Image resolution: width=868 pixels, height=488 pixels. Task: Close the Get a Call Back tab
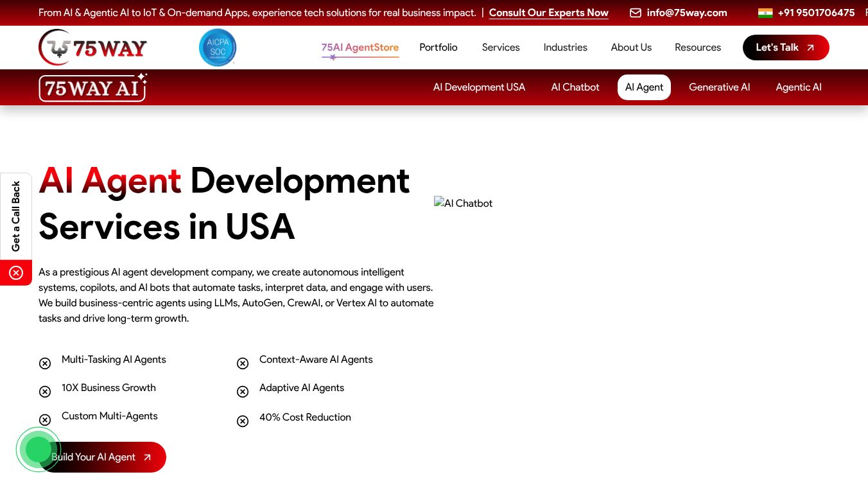pyautogui.click(x=16, y=273)
